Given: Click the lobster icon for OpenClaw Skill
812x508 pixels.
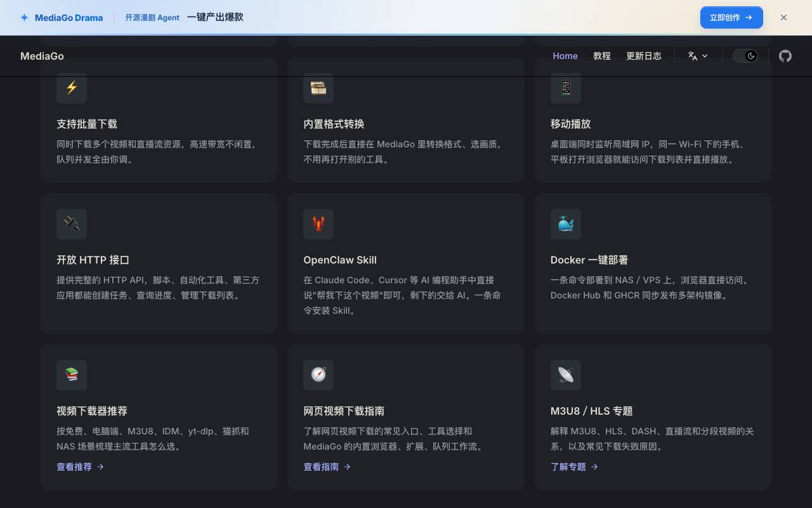Looking at the screenshot, I should point(318,224).
